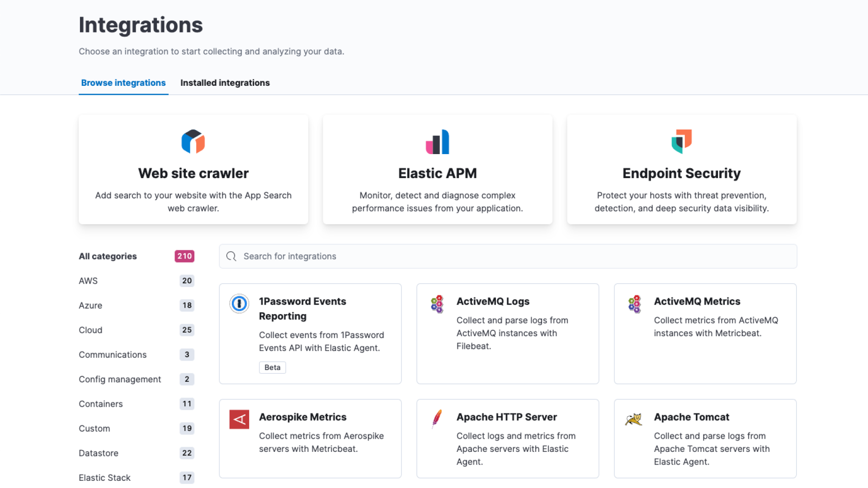Click the Integrations page heading

click(x=141, y=25)
